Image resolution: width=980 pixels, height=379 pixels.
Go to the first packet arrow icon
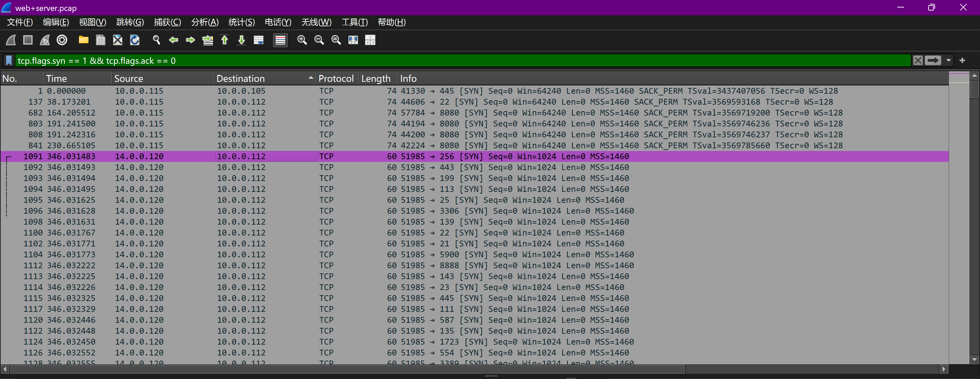click(x=225, y=40)
